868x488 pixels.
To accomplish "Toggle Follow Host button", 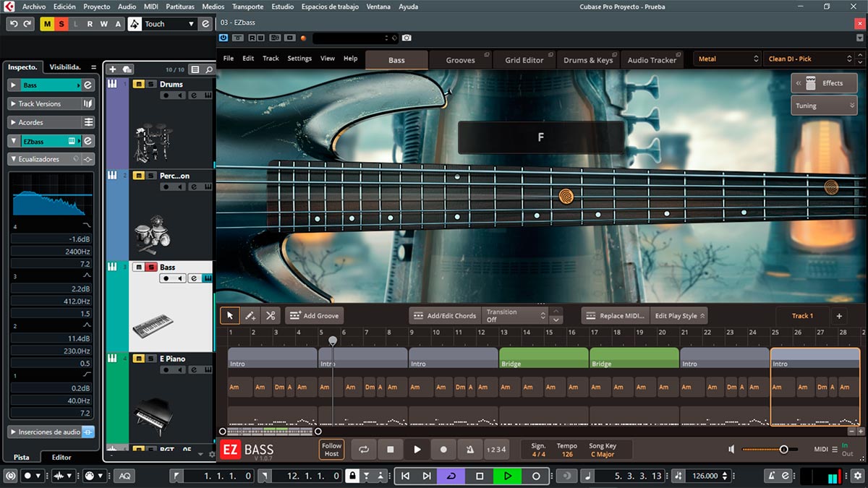I will (x=331, y=449).
